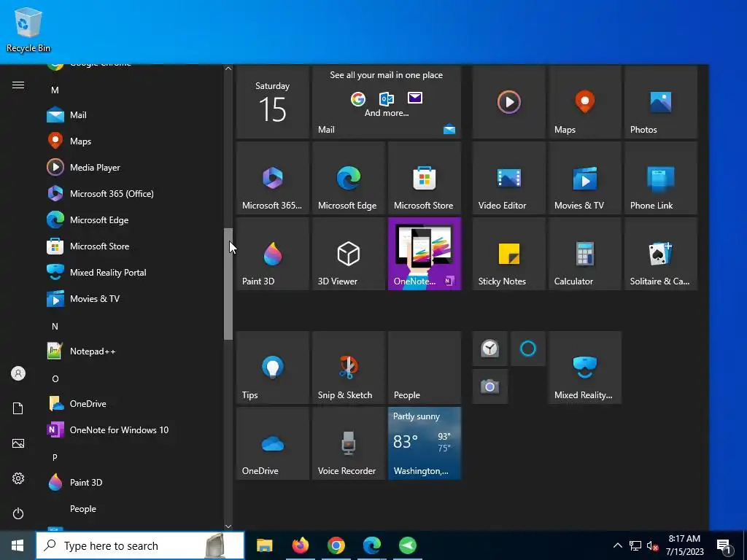Image resolution: width=747 pixels, height=560 pixels.
Task: Show hidden system tray icons
Action: pos(617,545)
